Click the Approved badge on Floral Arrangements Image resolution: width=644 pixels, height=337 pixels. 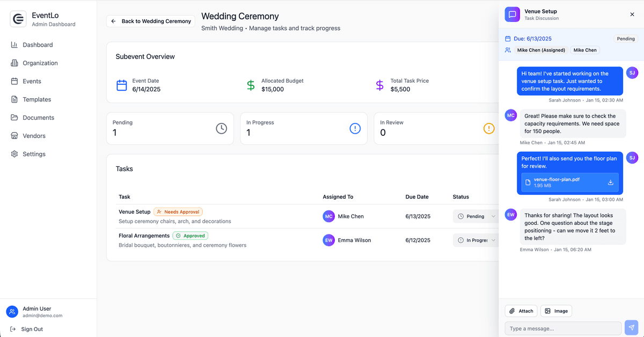[x=190, y=236]
